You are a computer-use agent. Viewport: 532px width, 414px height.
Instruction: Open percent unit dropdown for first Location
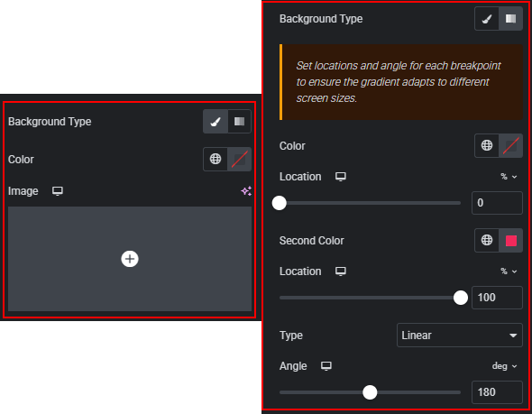point(509,177)
